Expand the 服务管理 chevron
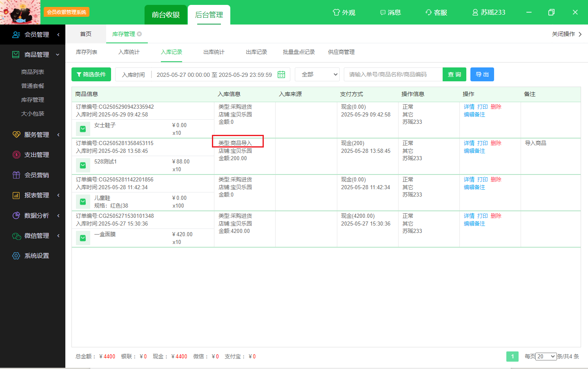 click(x=58, y=134)
